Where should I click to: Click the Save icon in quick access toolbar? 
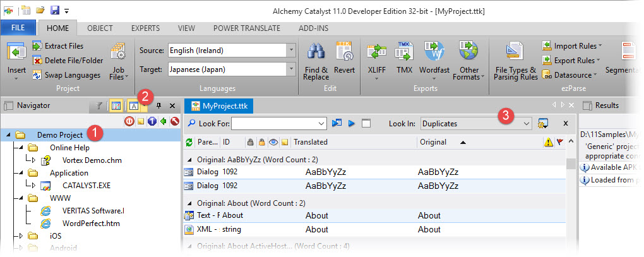54,10
